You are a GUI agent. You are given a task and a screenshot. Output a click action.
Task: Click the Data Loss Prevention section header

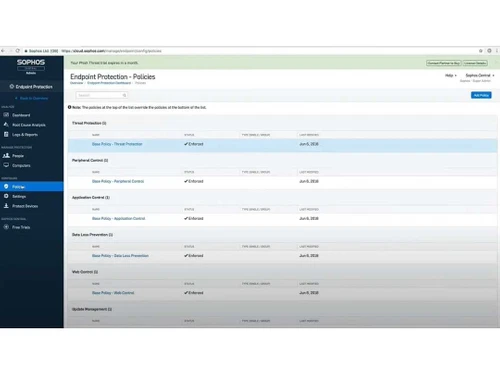pos(92,235)
